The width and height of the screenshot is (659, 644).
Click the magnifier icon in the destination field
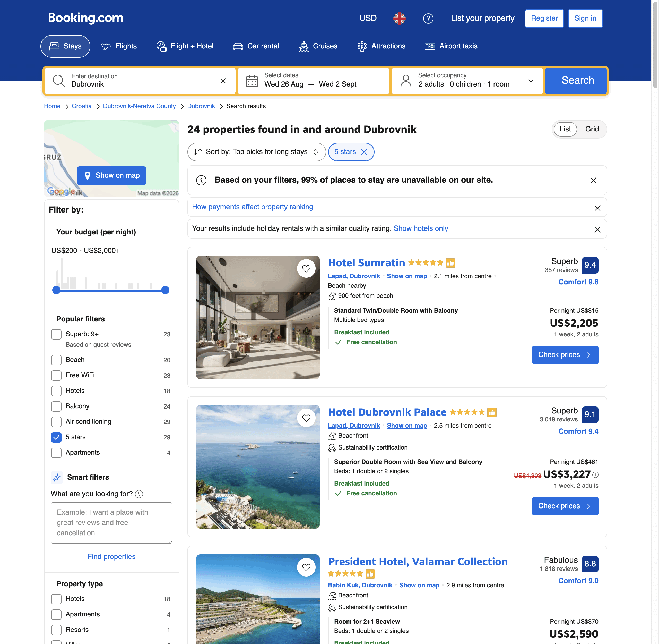59,81
